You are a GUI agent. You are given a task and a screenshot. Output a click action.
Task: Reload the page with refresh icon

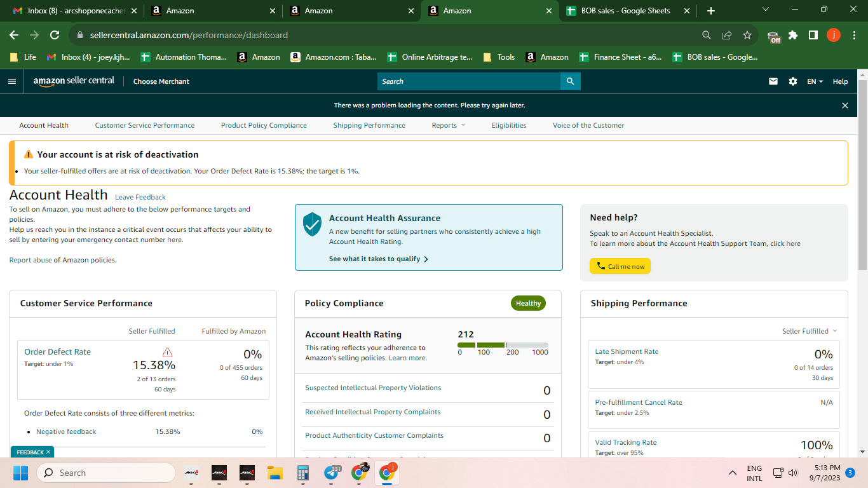pyautogui.click(x=55, y=35)
